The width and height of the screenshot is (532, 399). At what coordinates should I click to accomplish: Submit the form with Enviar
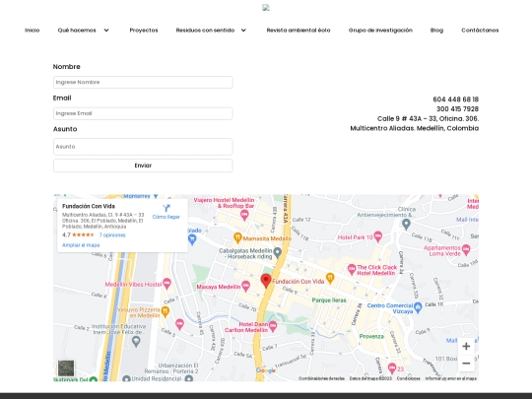click(x=143, y=166)
